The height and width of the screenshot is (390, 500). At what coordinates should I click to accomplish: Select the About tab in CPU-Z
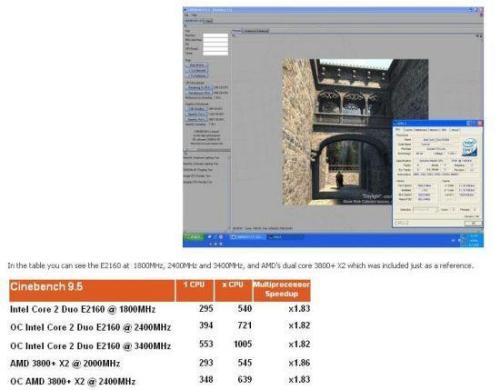point(455,130)
